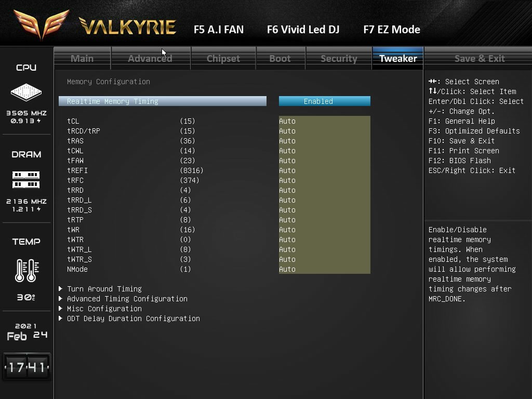Select the tWTR_S label

coord(79,259)
